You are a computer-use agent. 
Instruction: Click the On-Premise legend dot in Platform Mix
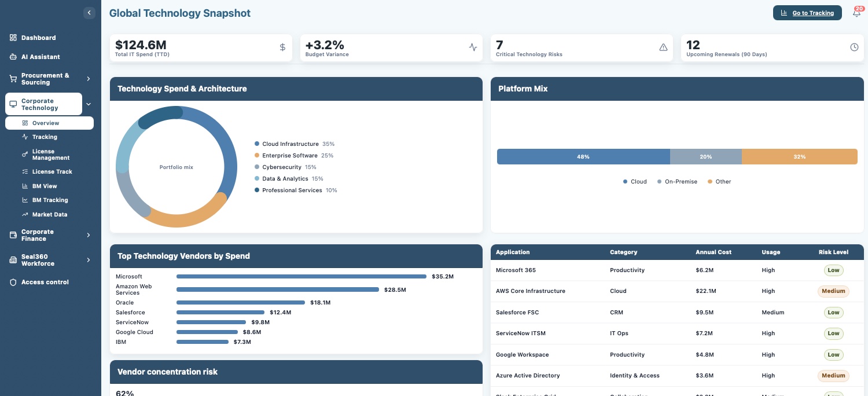(x=660, y=182)
